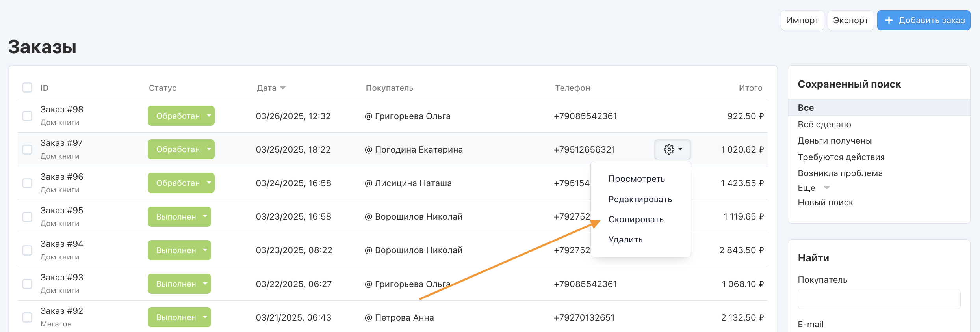
Task: Click the gear icon on order #97
Action: 669,149
